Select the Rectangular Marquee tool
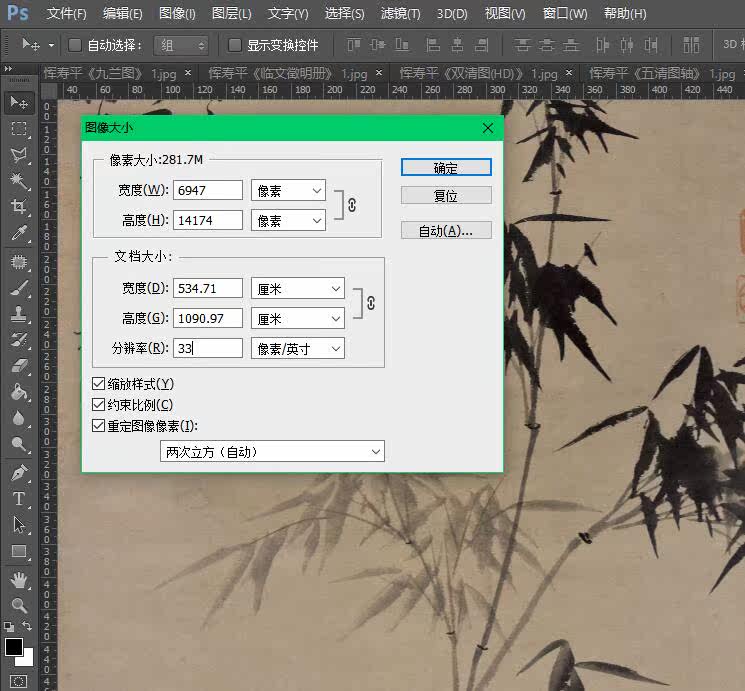745x691 pixels. pyautogui.click(x=19, y=129)
